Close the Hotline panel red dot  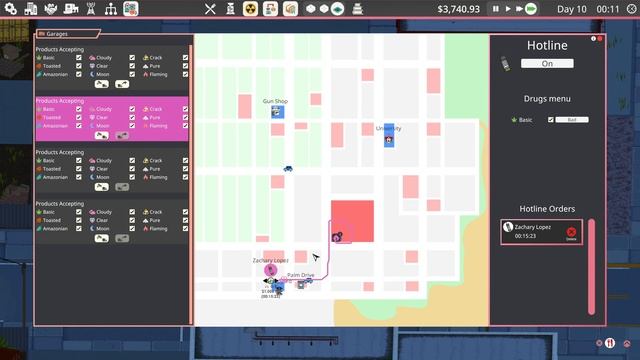pyautogui.click(x=600, y=39)
